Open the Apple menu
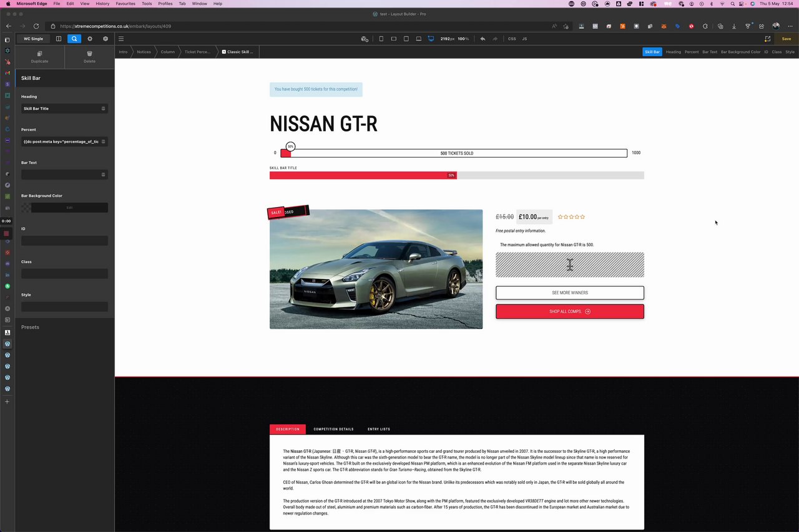Screen dimensions: 799x532 pyautogui.click(x=8, y=4)
